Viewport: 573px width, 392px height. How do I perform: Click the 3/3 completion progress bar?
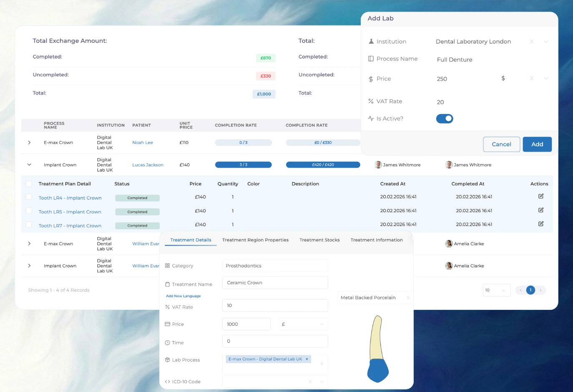[x=244, y=165]
